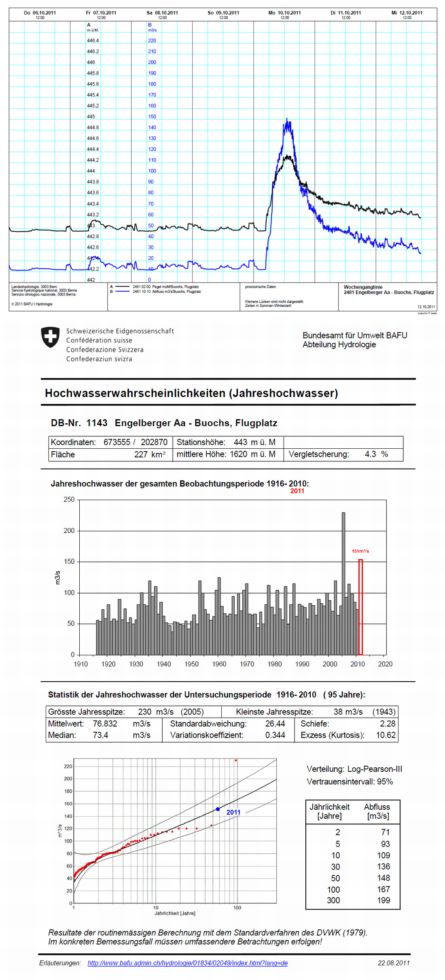Select the '151m³/s' red label
445x980 pixels.
pyautogui.click(x=360, y=551)
